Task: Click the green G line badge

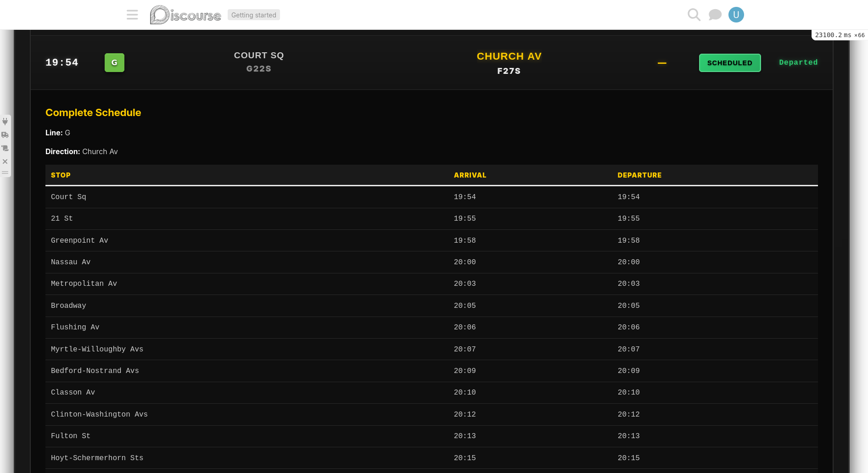Action: pyautogui.click(x=114, y=63)
